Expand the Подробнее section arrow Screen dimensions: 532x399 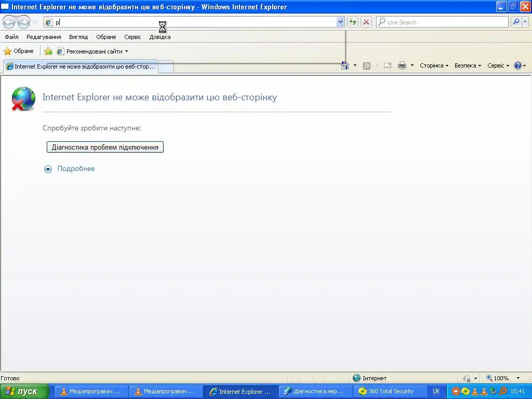pos(48,169)
